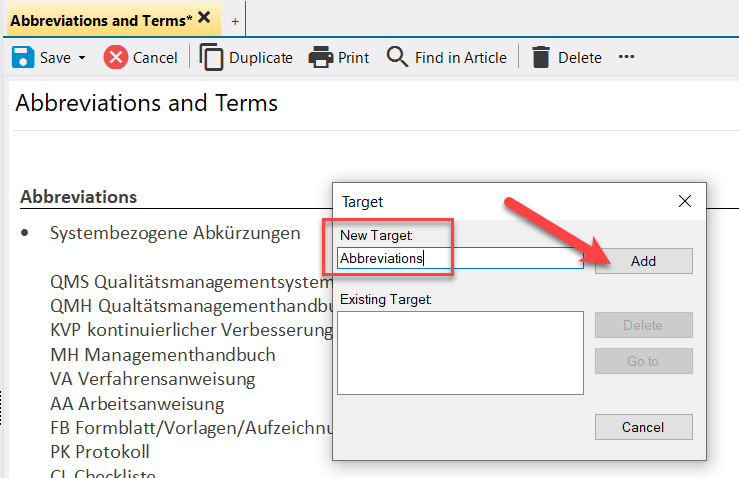
Task: Close the Target dialog window
Action: click(x=685, y=201)
